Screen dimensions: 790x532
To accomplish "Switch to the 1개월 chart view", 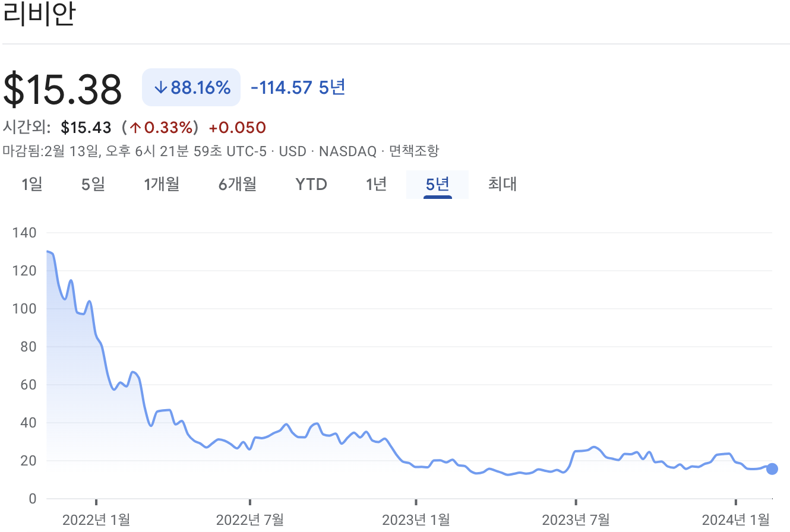I will [x=162, y=185].
